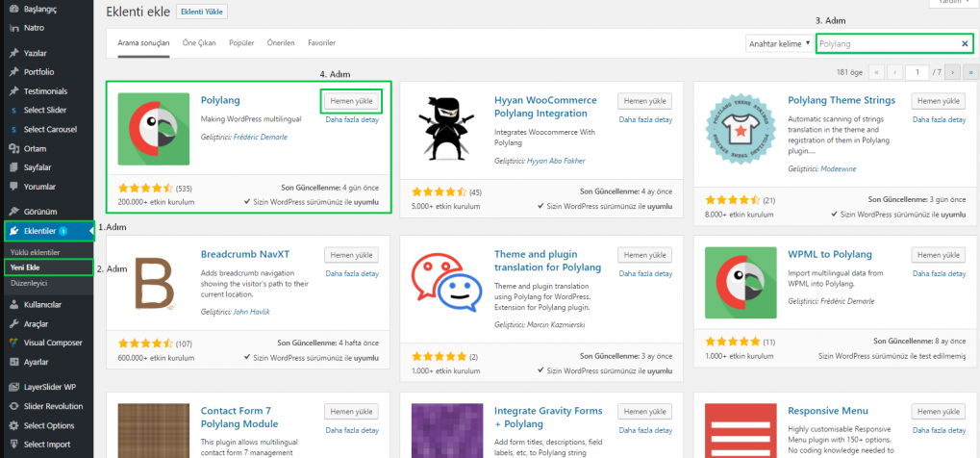Open Theme and plugin translation for Polylang title
The width and height of the screenshot is (980, 458).
pos(547,261)
